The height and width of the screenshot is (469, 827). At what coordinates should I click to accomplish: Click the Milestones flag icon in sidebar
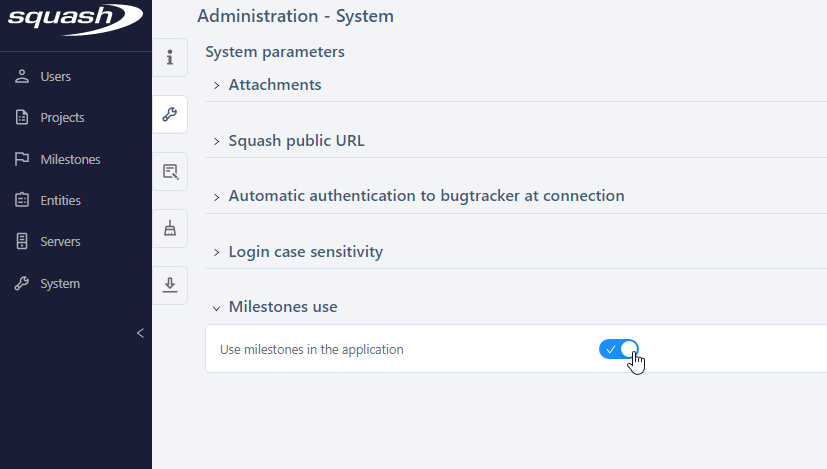coord(22,159)
